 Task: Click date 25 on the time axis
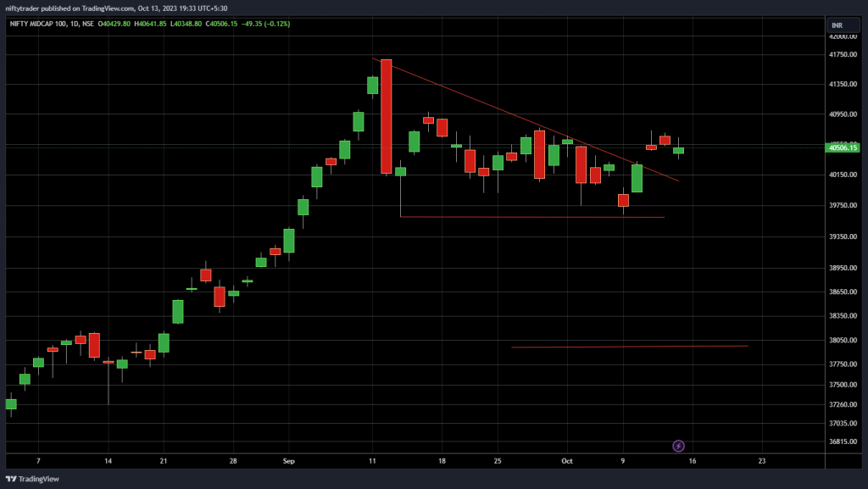tap(497, 461)
